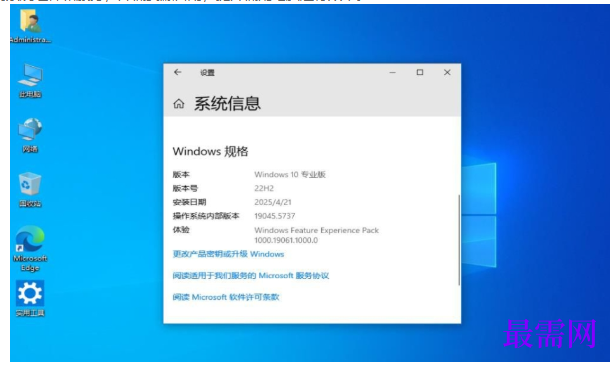Viewport: 615px width, 365px height.
Task: Click the 操作系统内部版本 label
Action: (206, 216)
